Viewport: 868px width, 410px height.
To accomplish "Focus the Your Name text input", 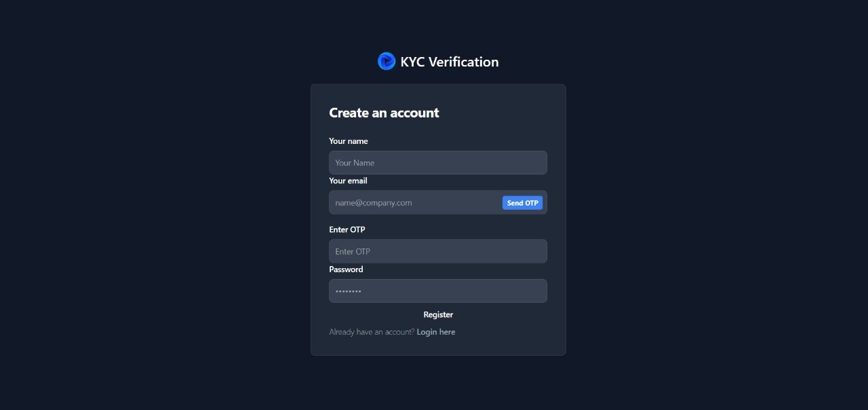I will [x=438, y=163].
